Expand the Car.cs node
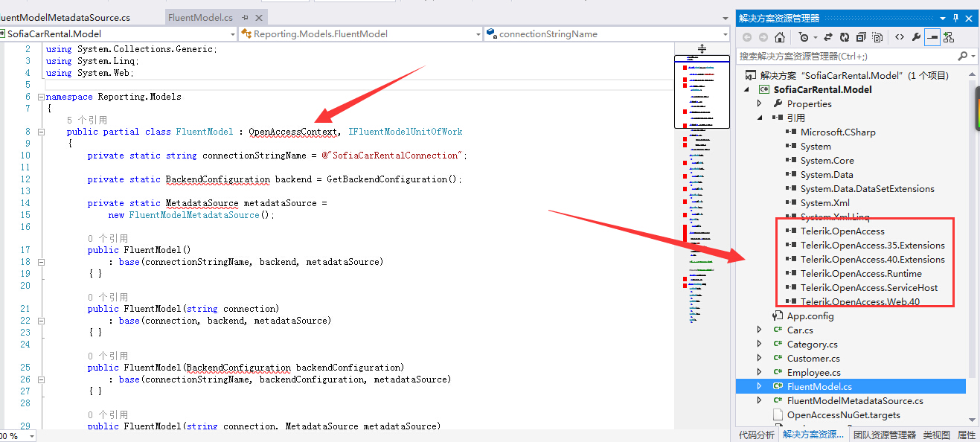 tap(760, 330)
